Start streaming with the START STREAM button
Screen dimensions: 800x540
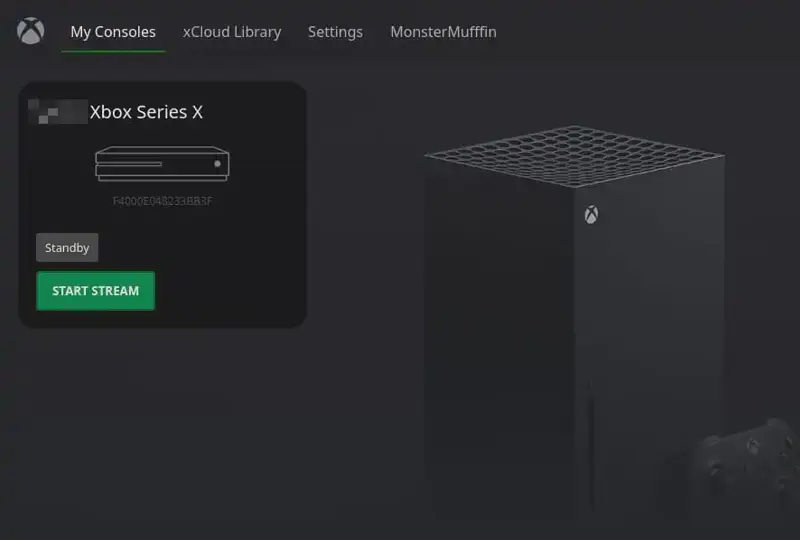tap(95, 291)
